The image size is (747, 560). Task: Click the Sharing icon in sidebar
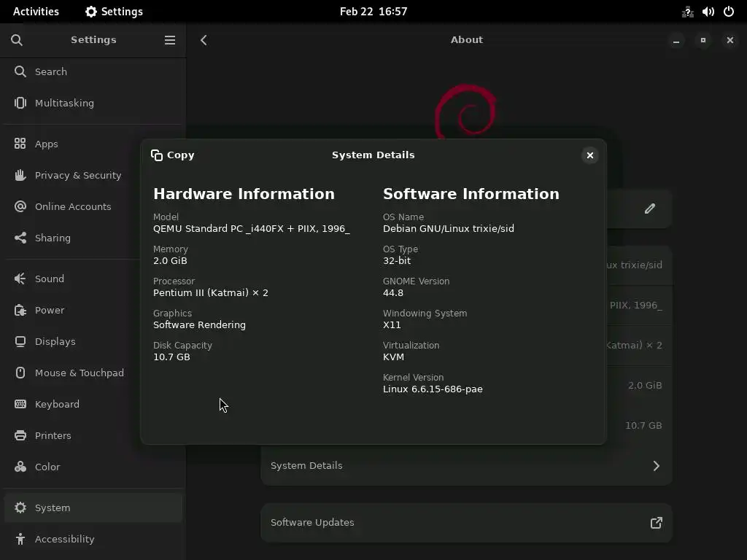pyautogui.click(x=20, y=238)
